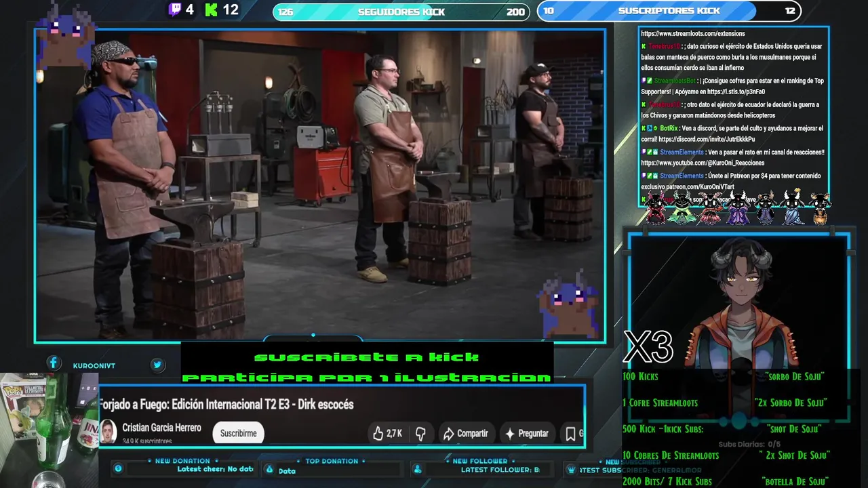Image resolution: width=868 pixels, height=488 pixels.
Task: Click the red-dressed goat sprite under chat
Action: (x=656, y=208)
